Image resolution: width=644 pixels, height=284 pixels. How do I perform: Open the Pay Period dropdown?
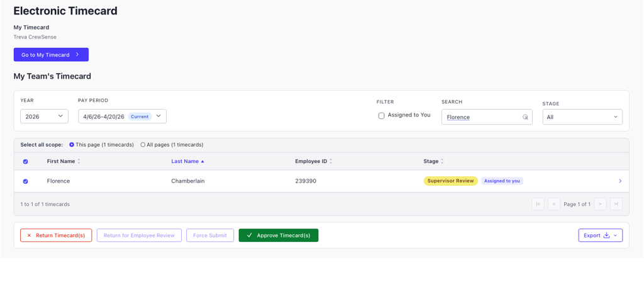click(123, 116)
